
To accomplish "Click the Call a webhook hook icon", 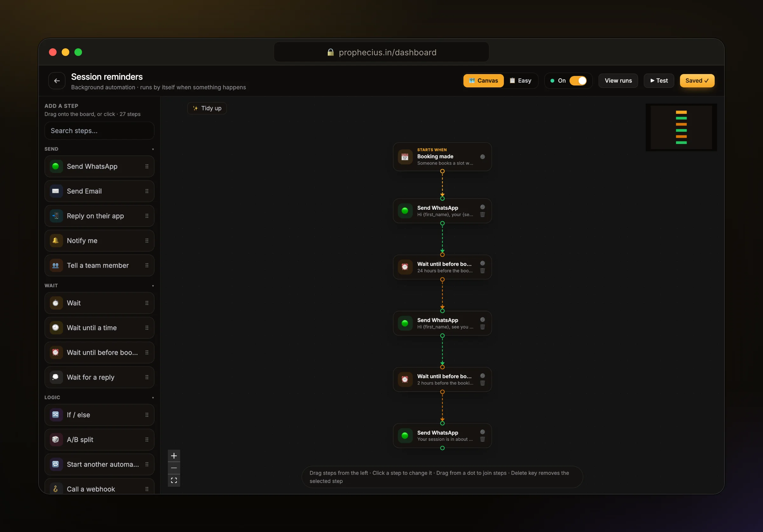I will pos(56,489).
